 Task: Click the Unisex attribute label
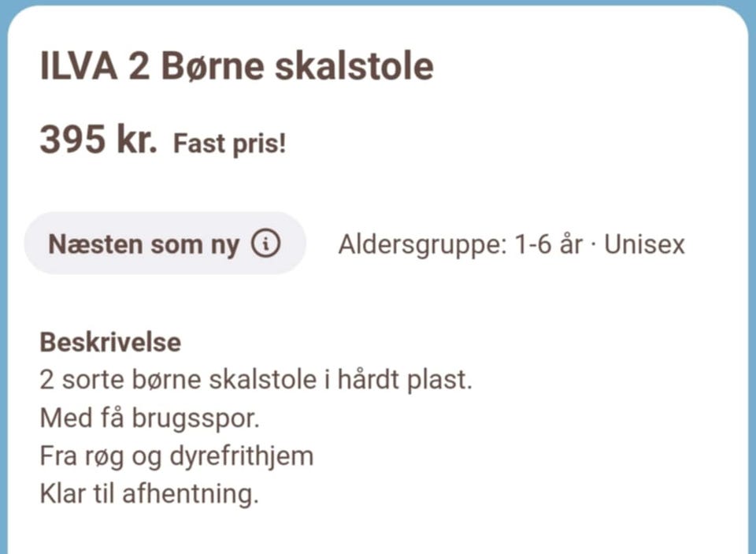(646, 244)
